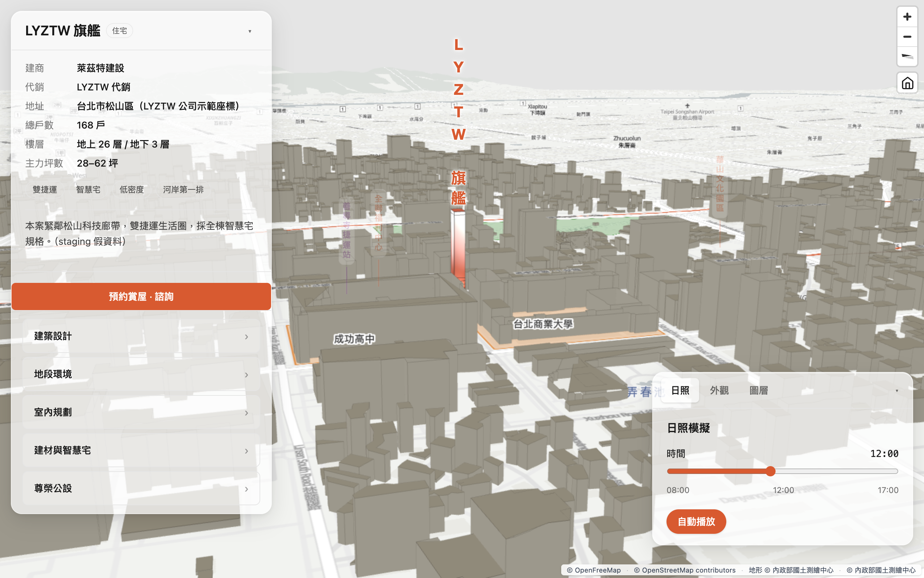Expand the 建築設計 section
Viewport: 924px width, 578px height.
tap(141, 336)
